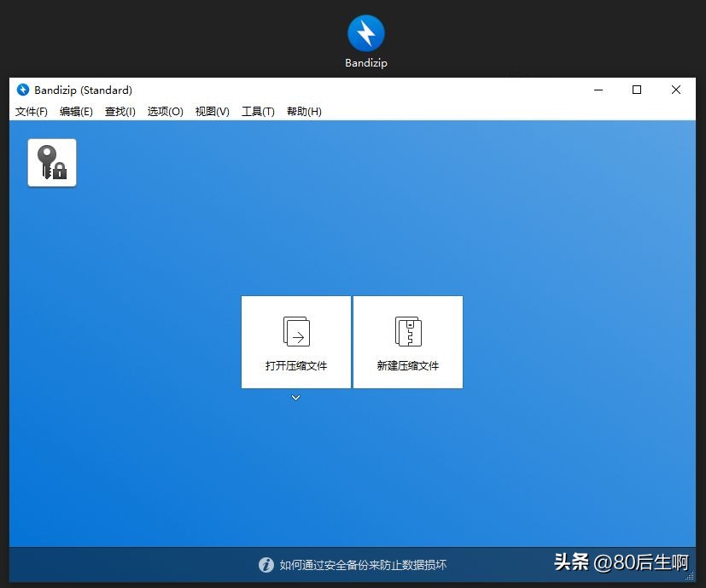Click the 打开压缩文件 button

click(295, 341)
